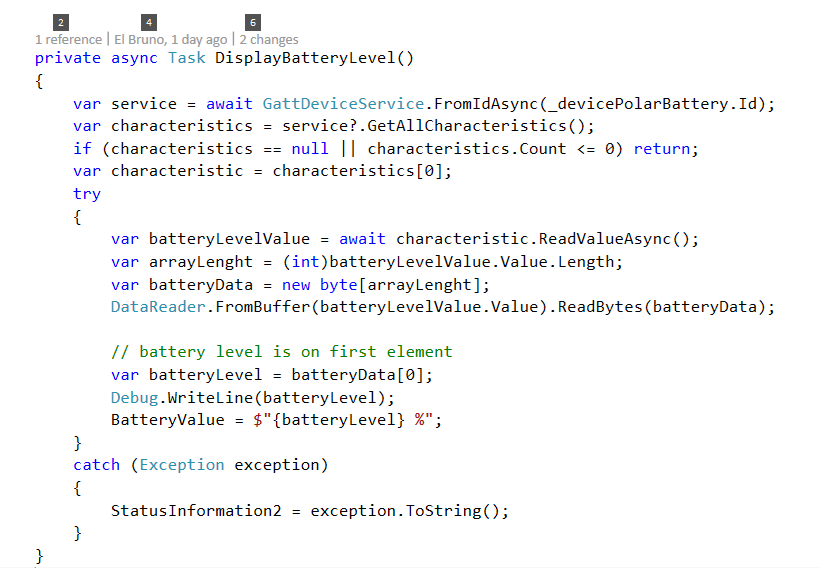
Task: Click the badge numbered 4 above author
Action: 149,21
